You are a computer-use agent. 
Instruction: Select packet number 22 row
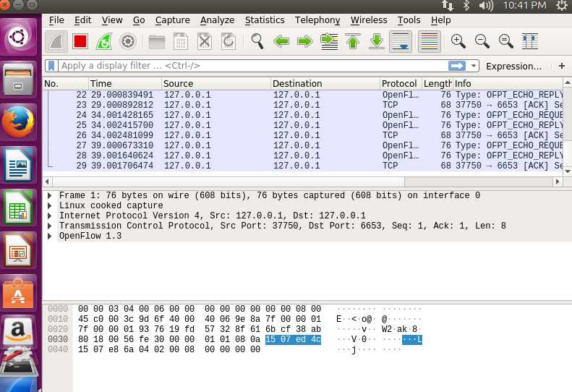[x=303, y=95]
